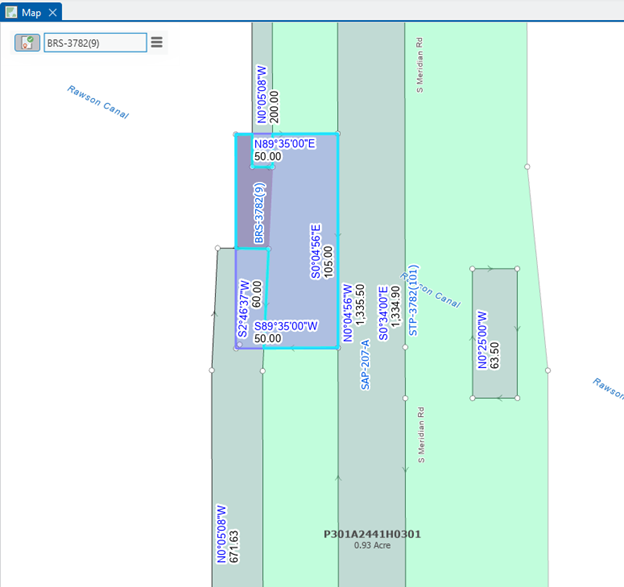Click the N0°05'08"W label near 671.63

(x=221, y=534)
